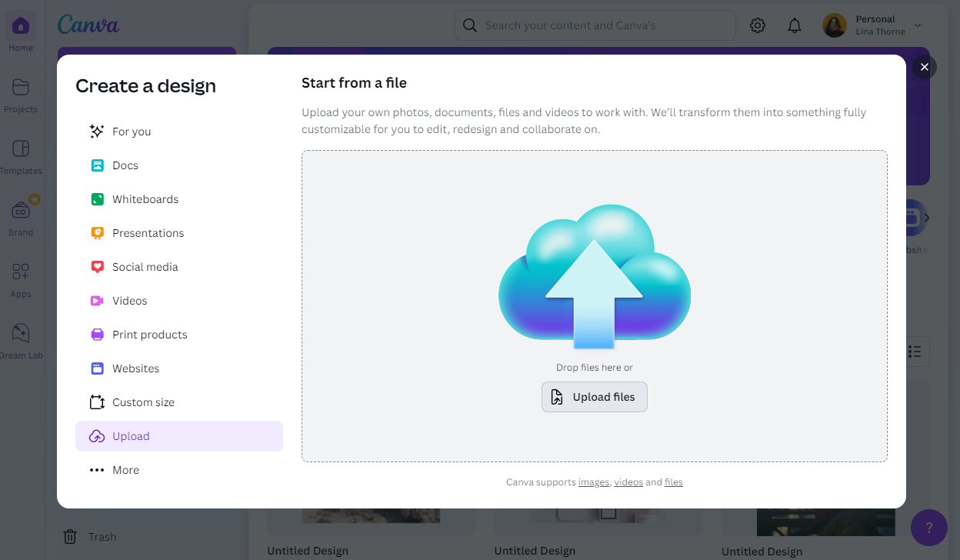This screenshot has width=960, height=560.
Task: Select the Social media category
Action: pyautogui.click(x=179, y=267)
